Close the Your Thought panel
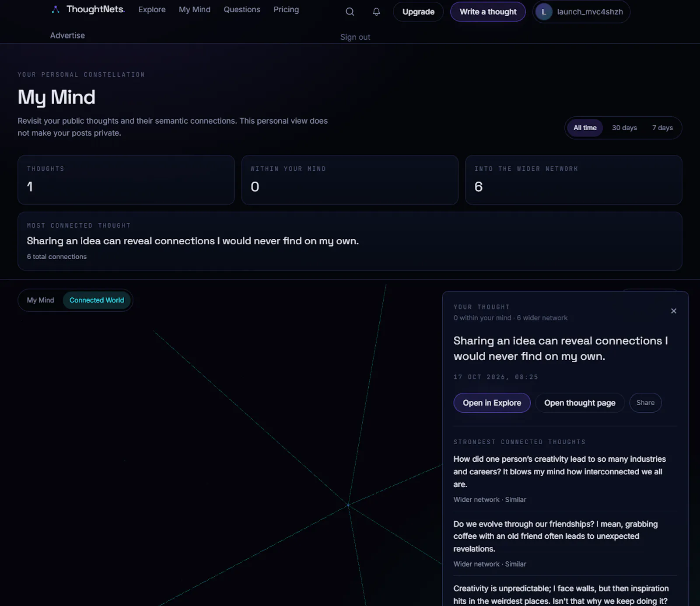Viewport: 700px width, 606px height. (674, 311)
